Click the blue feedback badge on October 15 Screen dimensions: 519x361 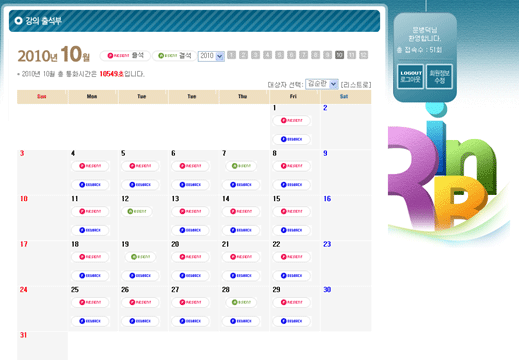292,230
